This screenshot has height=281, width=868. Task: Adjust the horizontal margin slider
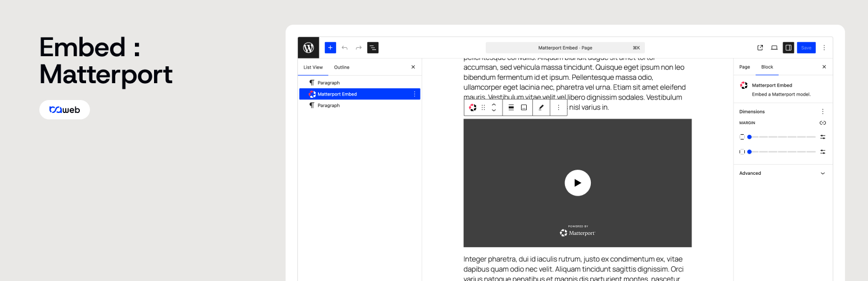coord(782,152)
